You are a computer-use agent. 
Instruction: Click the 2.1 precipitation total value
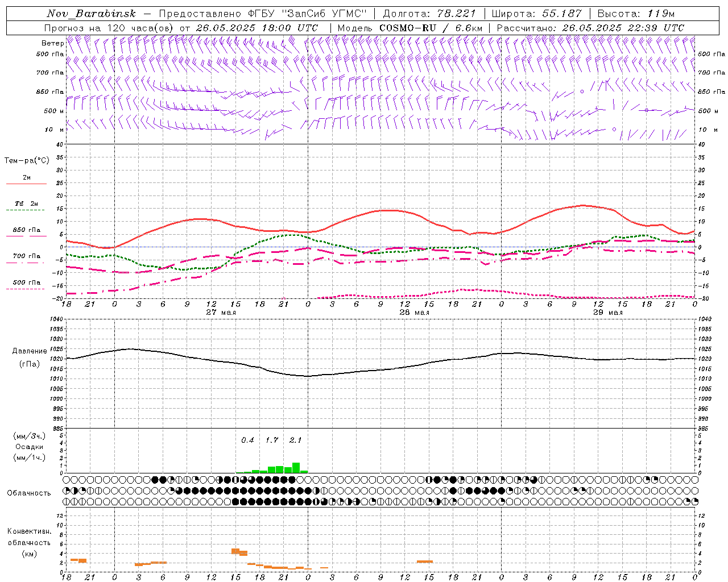coord(295,440)
